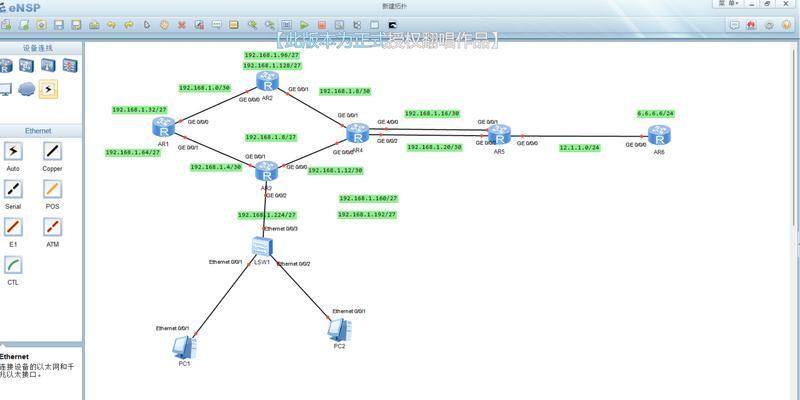
Task: Start devices with the green play icon
Action: 305,24
